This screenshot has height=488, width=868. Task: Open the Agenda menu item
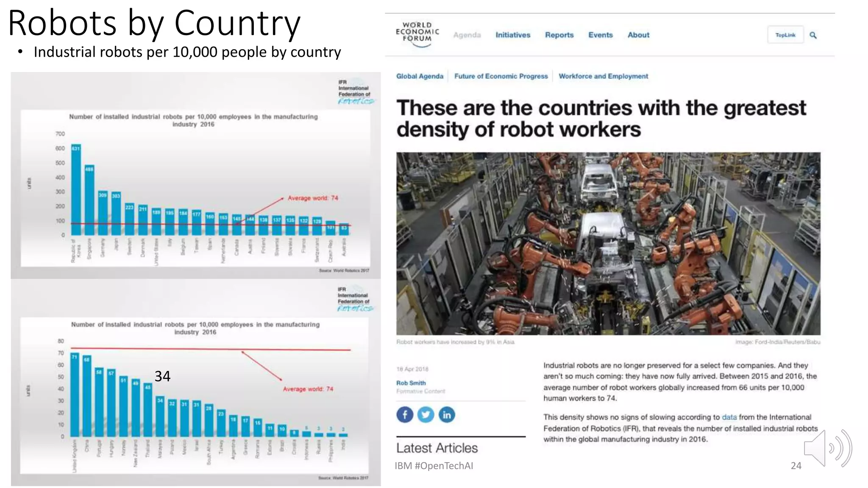[467, 35]
